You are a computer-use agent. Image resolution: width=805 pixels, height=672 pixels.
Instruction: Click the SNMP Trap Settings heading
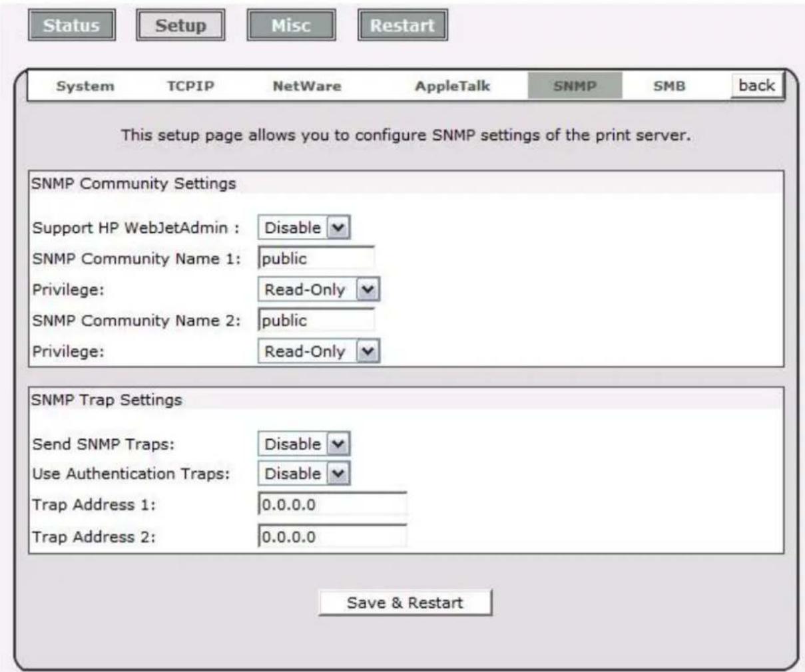pyautogui.click(x=107, y=401)
